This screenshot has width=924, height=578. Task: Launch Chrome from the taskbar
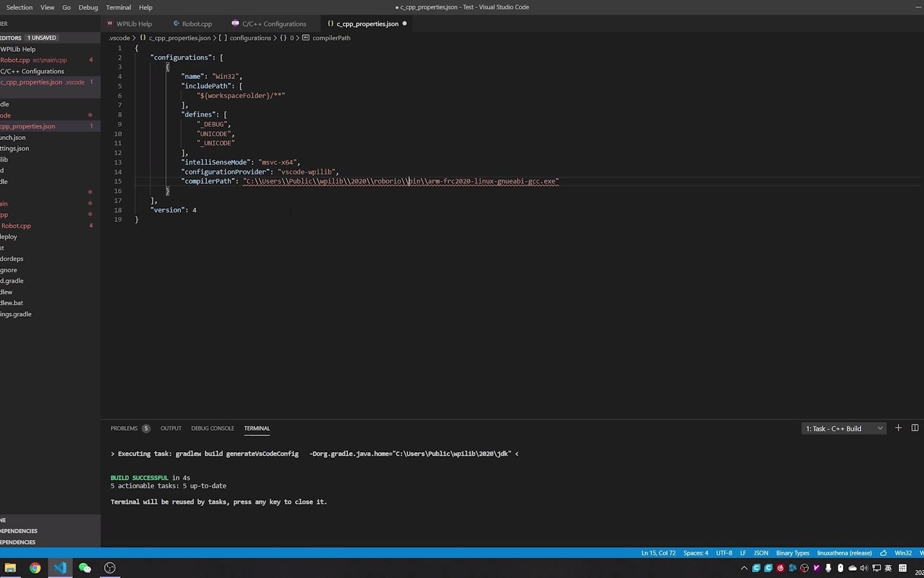pyautogui.click(x=35, y=568)
